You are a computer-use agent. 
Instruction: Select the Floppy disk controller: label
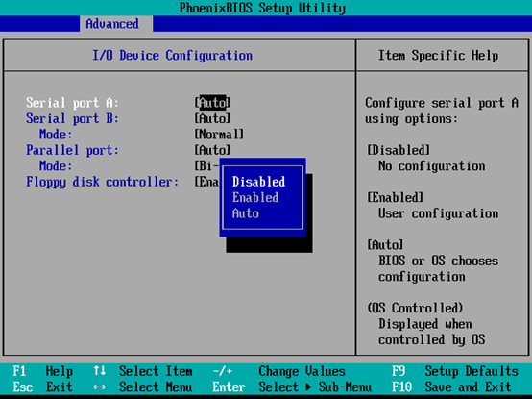(x=102, y=182)
